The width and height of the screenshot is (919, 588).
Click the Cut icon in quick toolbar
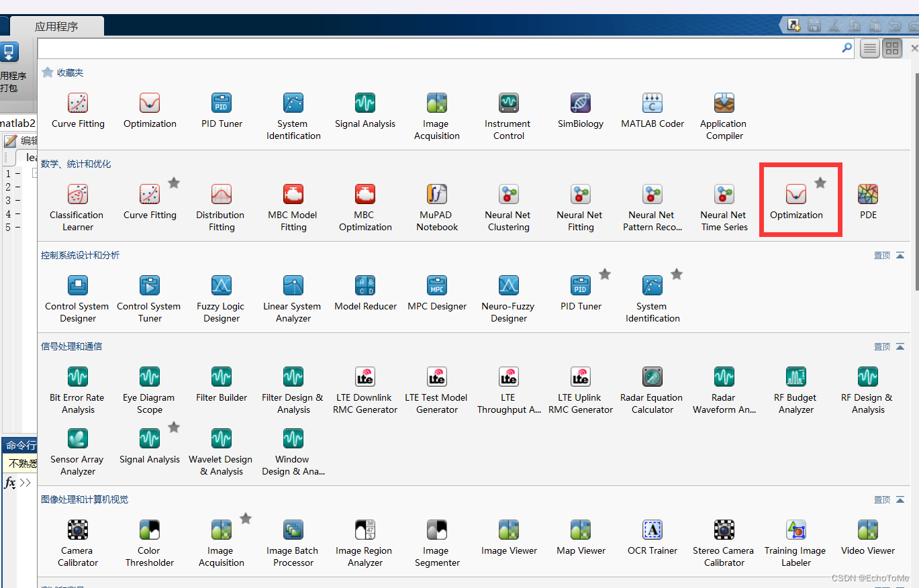pyautogui.click(x=834, y=26)
